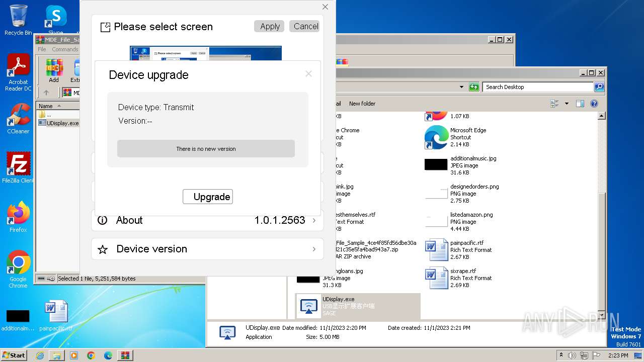Click the Search Desktop input field
The height and width of the screenshot is (362, 644).
538,87
